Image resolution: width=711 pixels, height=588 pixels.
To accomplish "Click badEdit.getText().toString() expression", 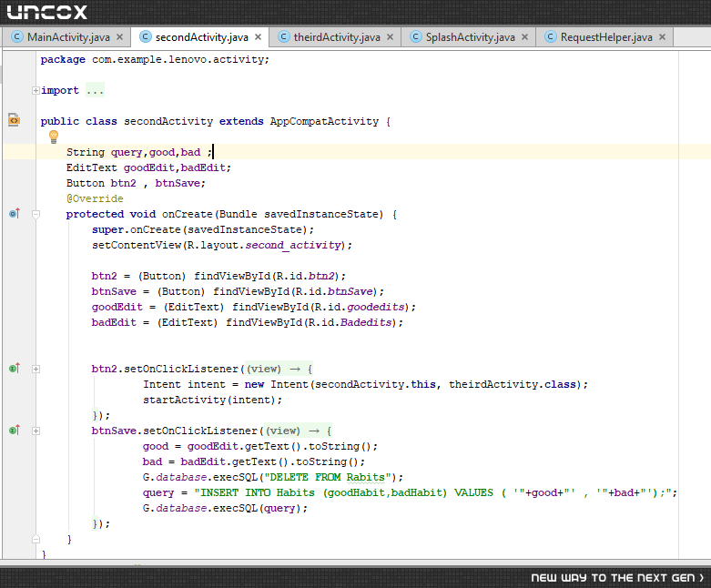I will pos(270,462).
